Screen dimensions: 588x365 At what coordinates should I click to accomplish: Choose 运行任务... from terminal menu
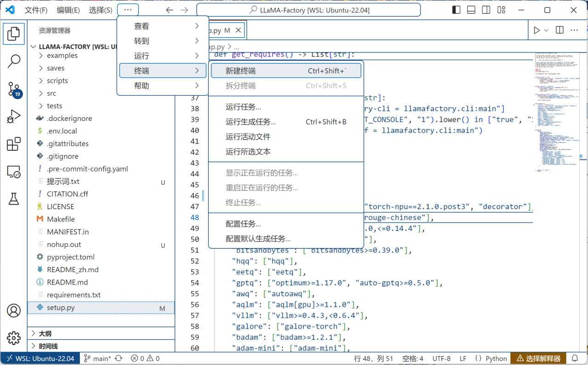286,107
